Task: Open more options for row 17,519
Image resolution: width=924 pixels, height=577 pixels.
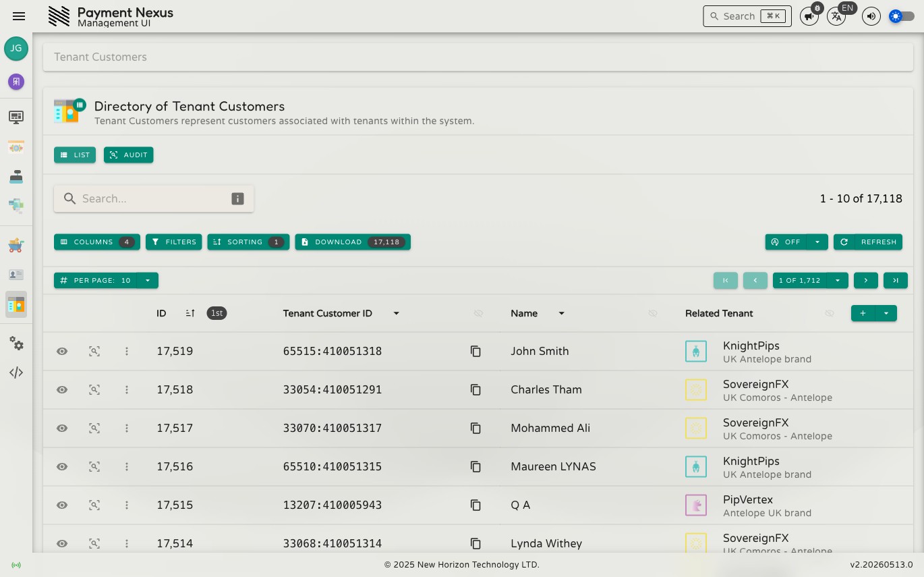Action: (127, 351)
